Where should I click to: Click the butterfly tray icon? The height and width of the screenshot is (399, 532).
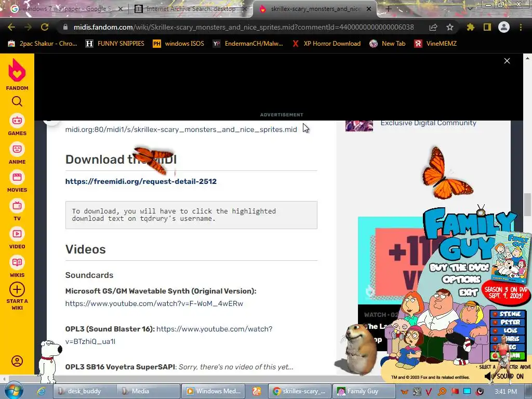pos(404,392)
